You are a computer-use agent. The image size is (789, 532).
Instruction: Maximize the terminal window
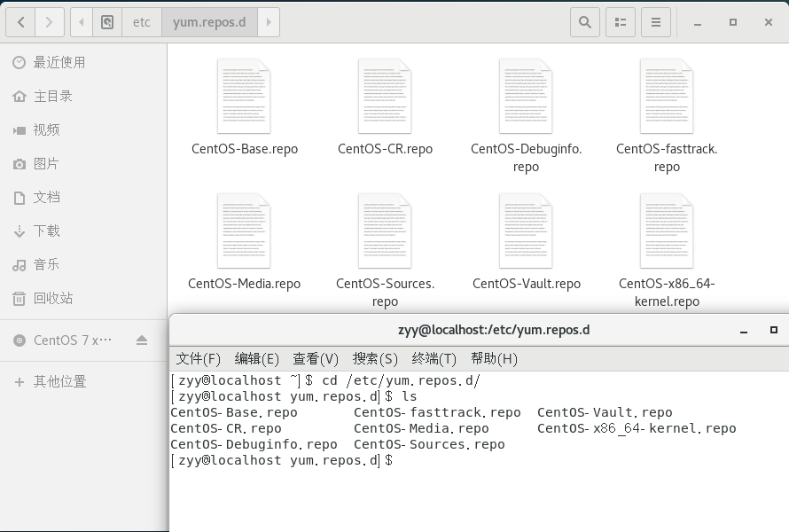pos(774,330)
